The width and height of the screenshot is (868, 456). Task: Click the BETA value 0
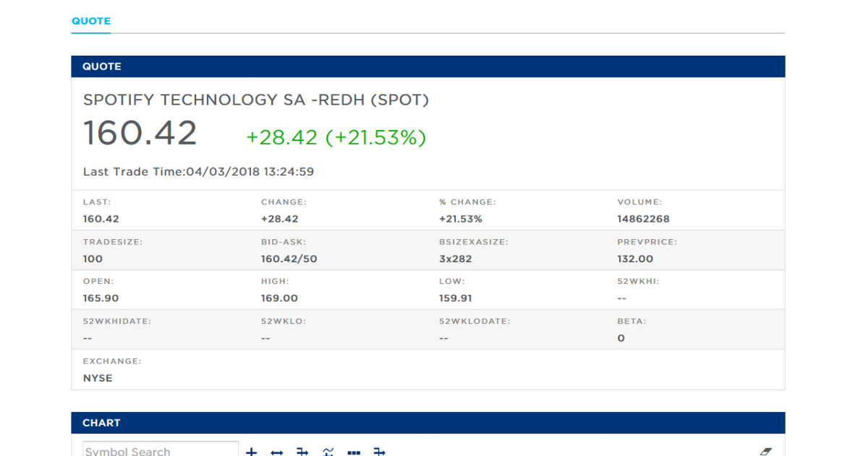coord(621,338)
